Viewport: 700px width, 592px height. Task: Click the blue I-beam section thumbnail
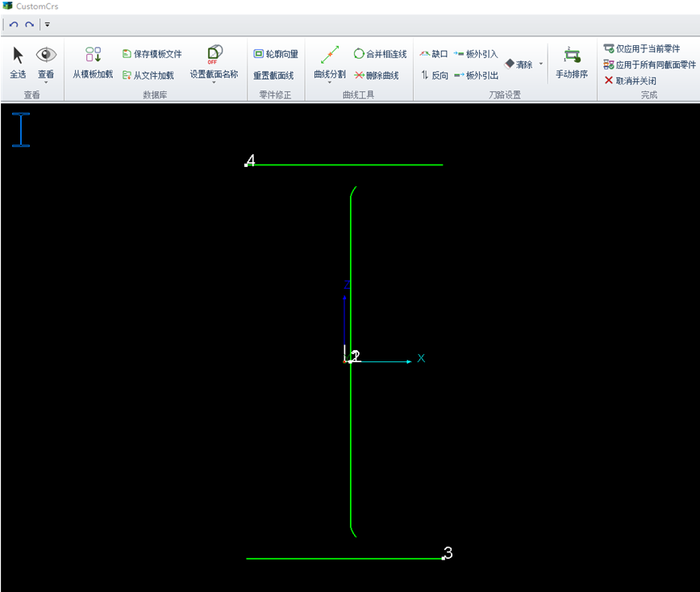[x=21, y=130]
